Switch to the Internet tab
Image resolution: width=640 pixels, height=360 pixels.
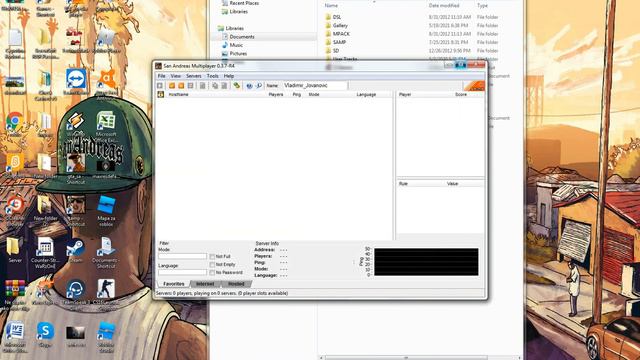pyautogui.click(x=205, y=284)
